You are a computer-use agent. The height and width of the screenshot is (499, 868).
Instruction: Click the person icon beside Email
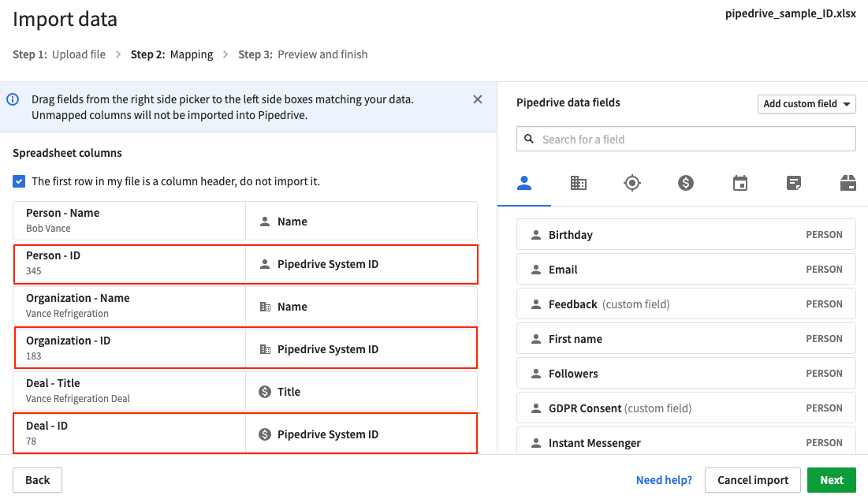click(536, 270)
